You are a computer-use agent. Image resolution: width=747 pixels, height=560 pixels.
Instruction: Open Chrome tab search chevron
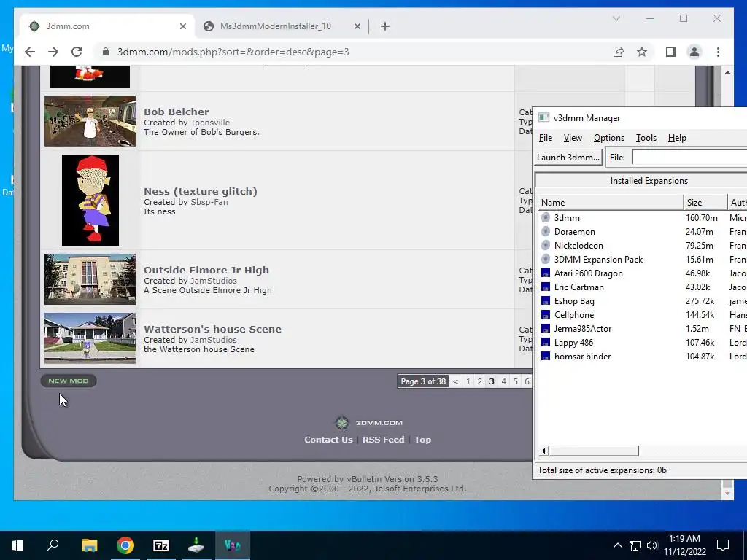(x=616, y=18)
